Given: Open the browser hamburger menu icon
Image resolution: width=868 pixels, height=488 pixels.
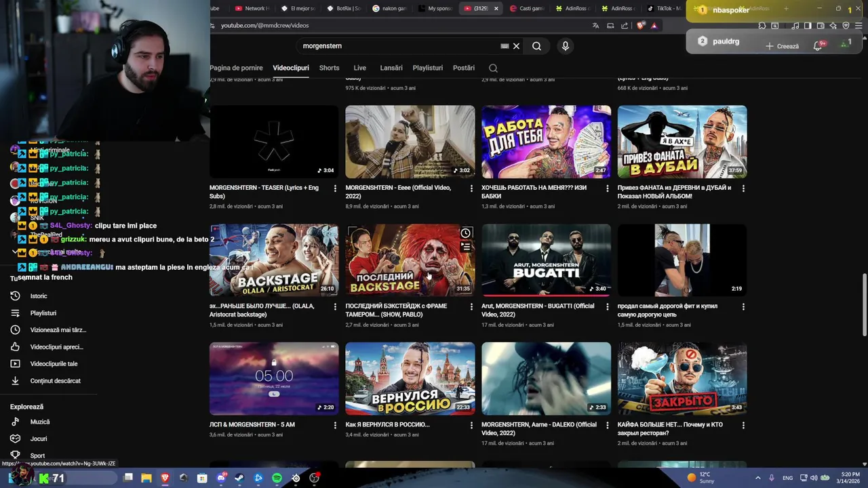Looking at the screenshot, I should (x=859, y=26).
